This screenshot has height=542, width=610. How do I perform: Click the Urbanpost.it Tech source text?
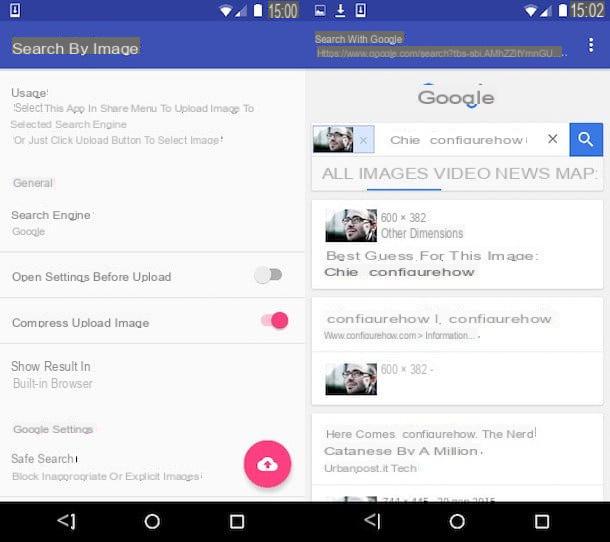[370, 468]
